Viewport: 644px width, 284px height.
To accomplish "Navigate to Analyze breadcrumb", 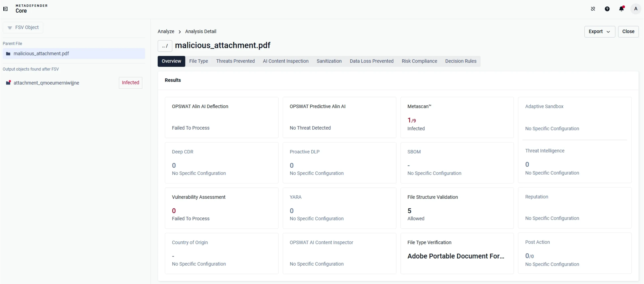I will (x=166, y=32).
